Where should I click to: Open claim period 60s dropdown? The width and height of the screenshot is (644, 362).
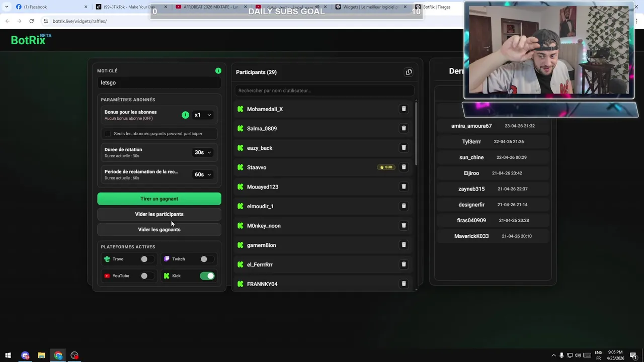click(203, 174)
